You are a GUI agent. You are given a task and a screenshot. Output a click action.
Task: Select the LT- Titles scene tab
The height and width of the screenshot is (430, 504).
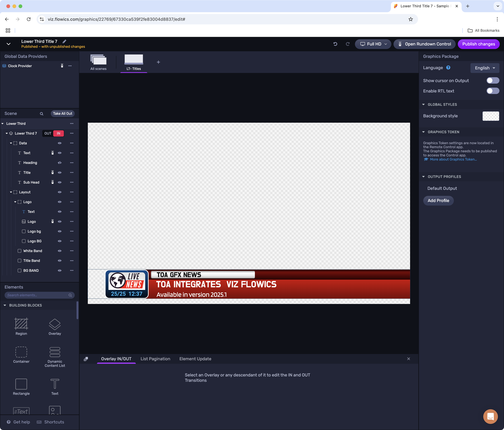tap(134, 62)
